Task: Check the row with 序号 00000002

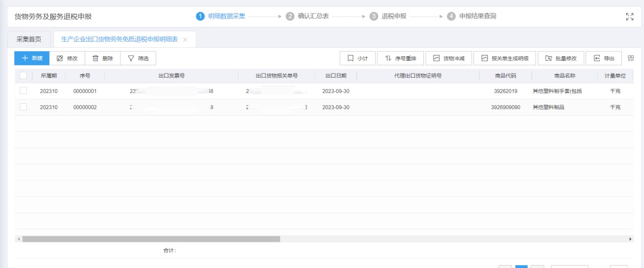Action: [x=23, y=107]
